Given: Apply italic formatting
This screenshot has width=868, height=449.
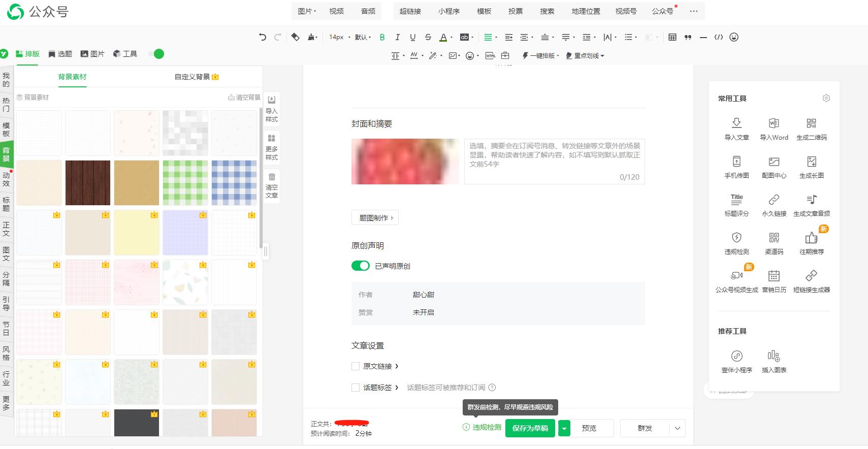Looking at the screenshot, I should (397, 37).
